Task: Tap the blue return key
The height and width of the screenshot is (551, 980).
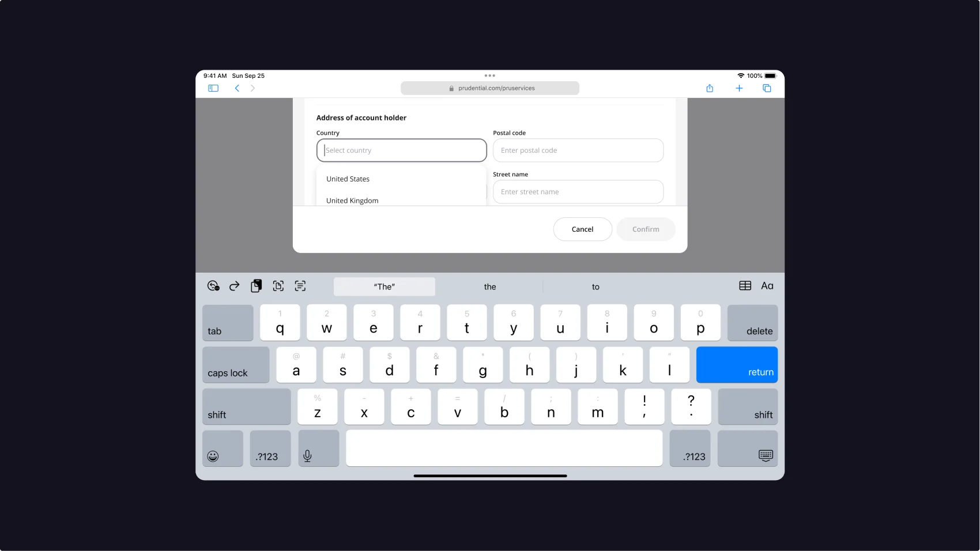Action: 737,365
